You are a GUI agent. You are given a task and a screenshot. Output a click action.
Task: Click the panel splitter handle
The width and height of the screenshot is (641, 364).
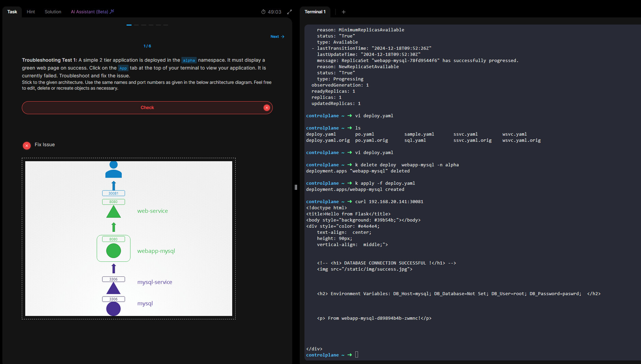coord(296,187)
